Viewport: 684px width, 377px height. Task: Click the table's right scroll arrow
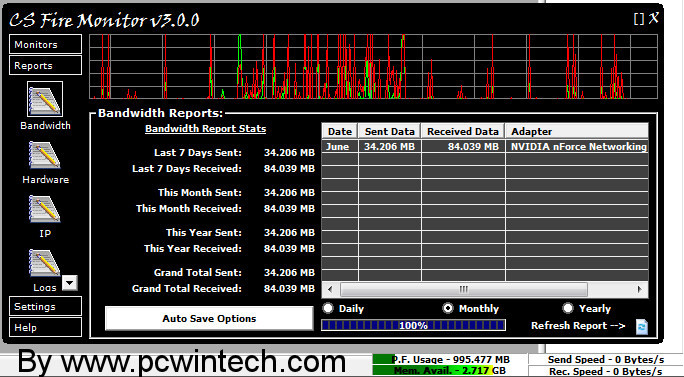[640, 289]
